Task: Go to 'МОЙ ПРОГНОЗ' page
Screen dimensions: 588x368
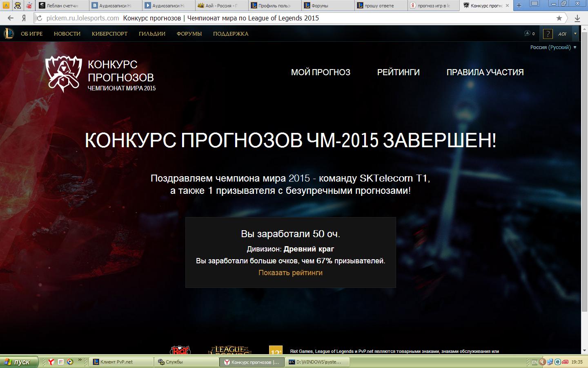Action: point(321,72)
